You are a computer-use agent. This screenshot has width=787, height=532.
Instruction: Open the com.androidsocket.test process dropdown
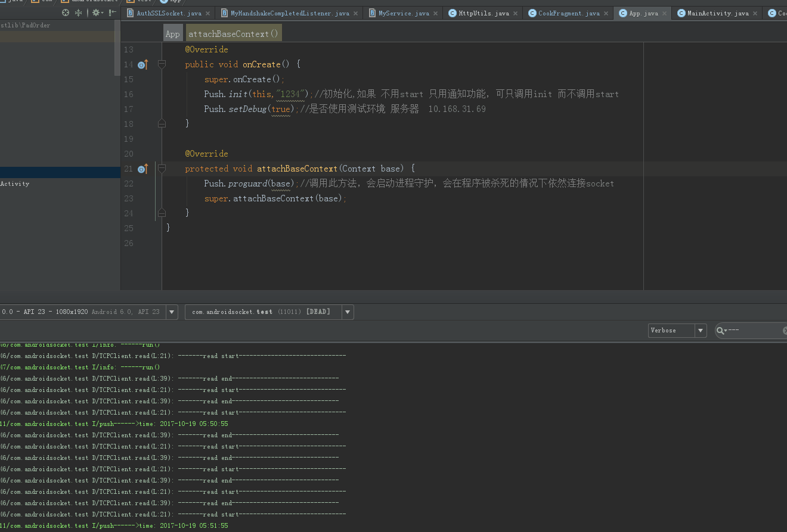[348, 312]
